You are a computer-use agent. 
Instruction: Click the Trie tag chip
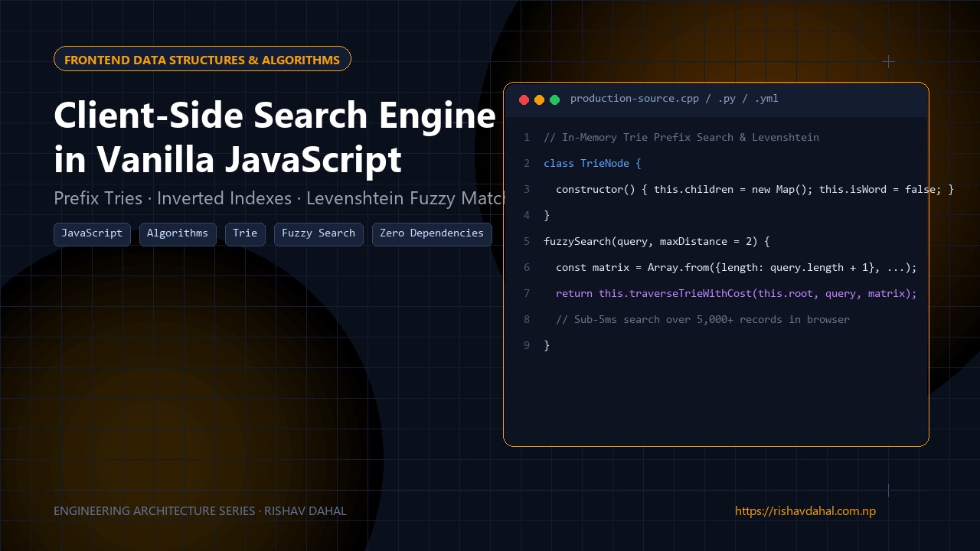pos(245,233)
